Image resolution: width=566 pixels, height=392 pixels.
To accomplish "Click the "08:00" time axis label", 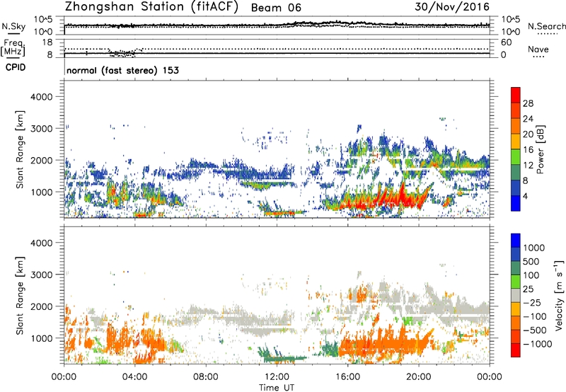I will click(206, 377).
